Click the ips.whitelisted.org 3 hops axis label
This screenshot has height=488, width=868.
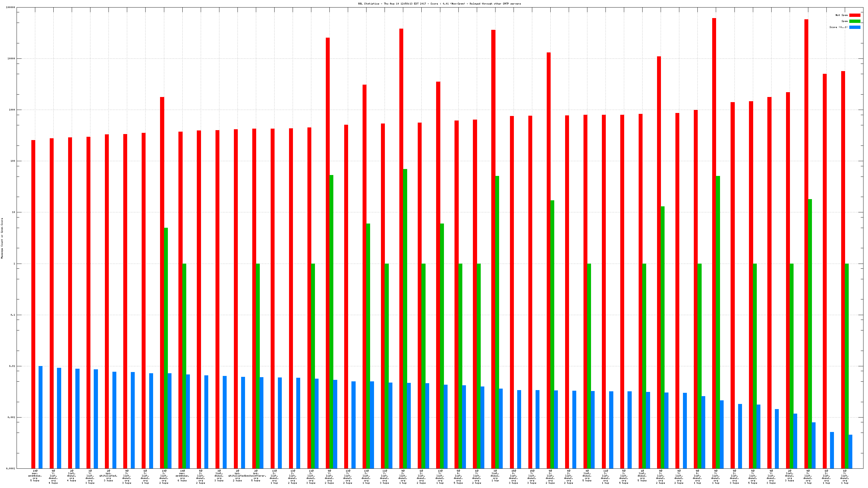[x=108, y=476]
